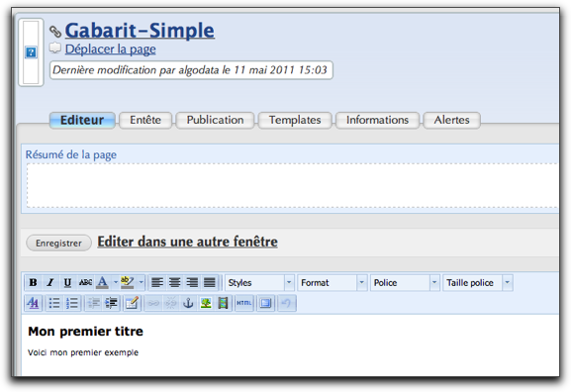
Task: Open the Informations tab
Action: click(377, 120)
